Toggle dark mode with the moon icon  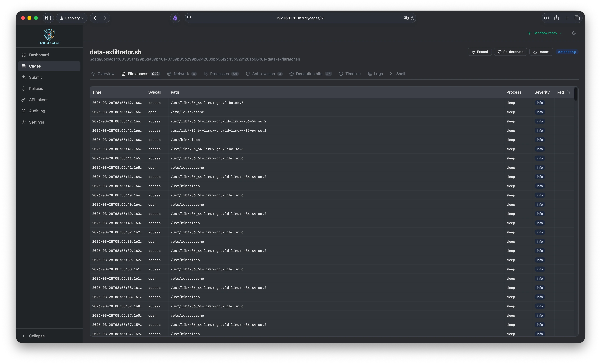[x=574, y=33]
